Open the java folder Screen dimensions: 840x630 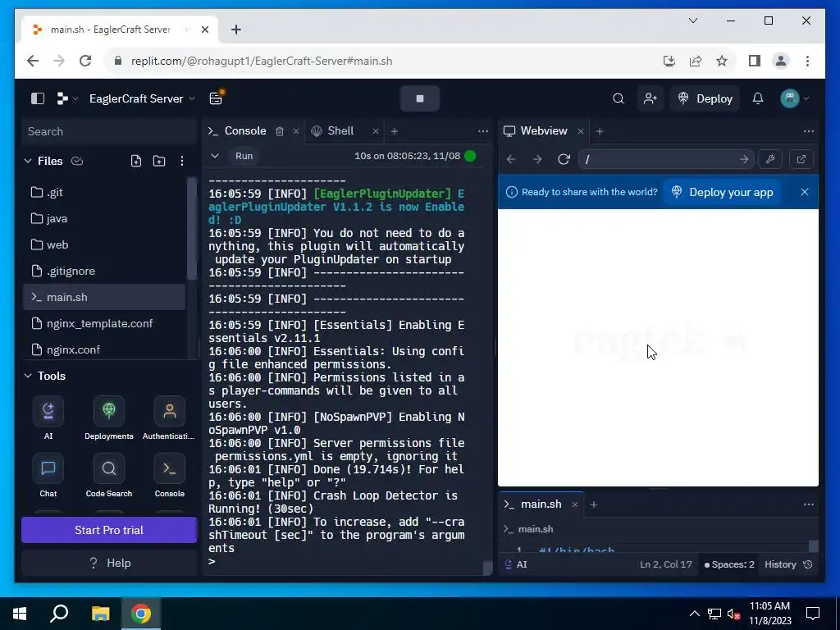104,218
